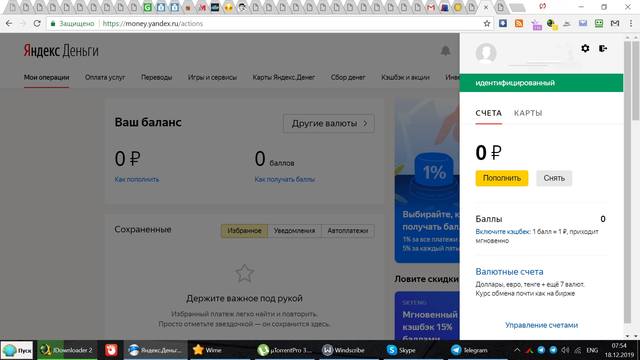Click the clock showing 07:54
Viewport: 640px width, 360px height.
click(619, 346)
